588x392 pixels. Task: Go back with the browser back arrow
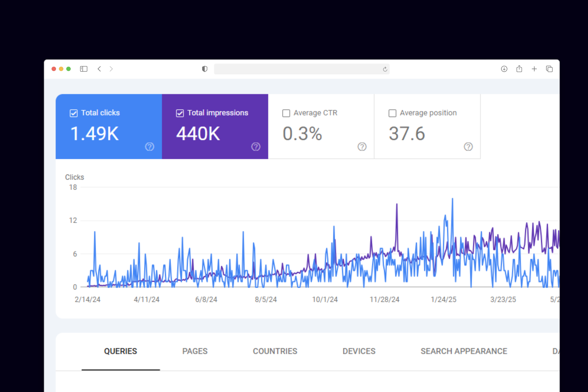(99, 69)
